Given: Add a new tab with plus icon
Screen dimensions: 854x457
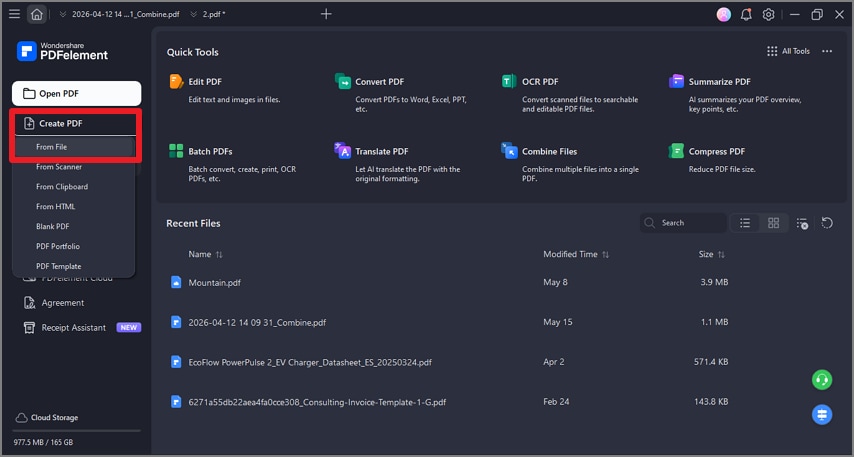Looking at the screenshot, I should (326, 14).
